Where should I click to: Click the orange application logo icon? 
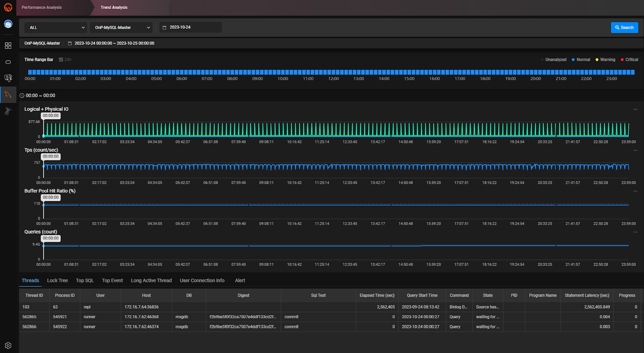[x=8, y=7]
